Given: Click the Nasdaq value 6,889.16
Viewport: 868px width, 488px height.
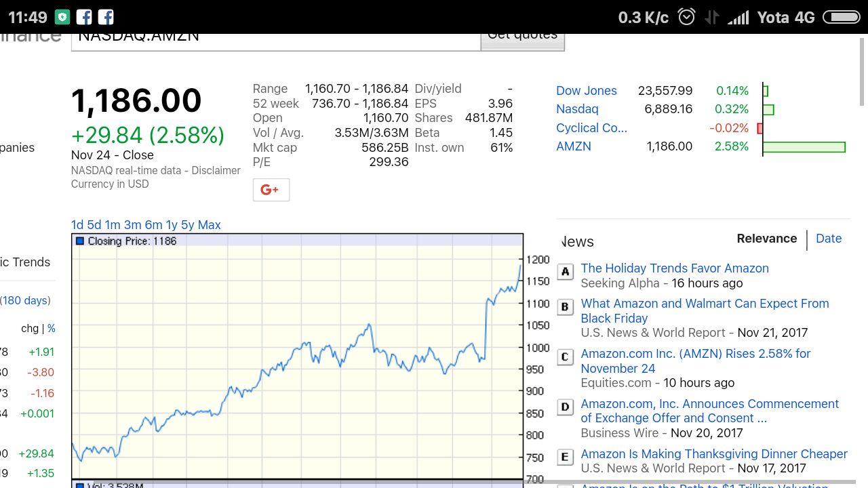Looking at the screenshot, I should coord(670,109).
